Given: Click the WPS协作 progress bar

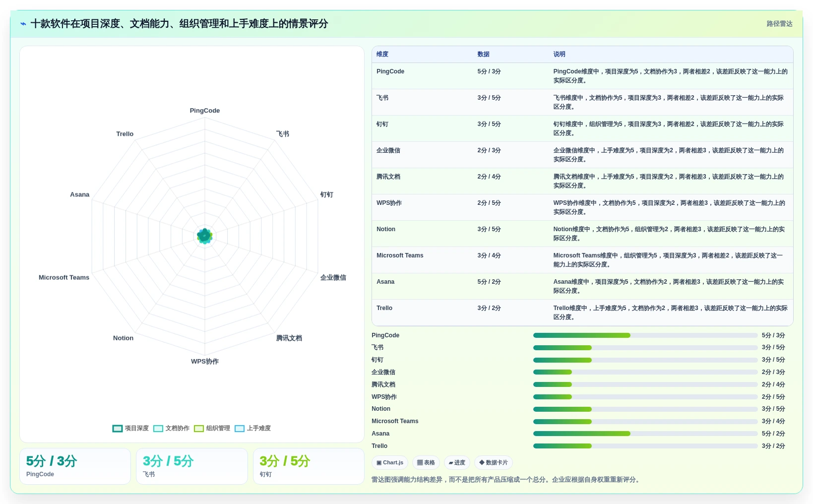Looking at the screenshot, I should pos(645,397).
